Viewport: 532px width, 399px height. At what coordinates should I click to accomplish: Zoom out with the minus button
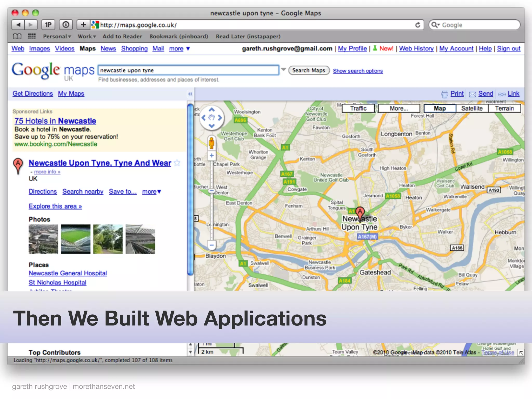(212, 245)
